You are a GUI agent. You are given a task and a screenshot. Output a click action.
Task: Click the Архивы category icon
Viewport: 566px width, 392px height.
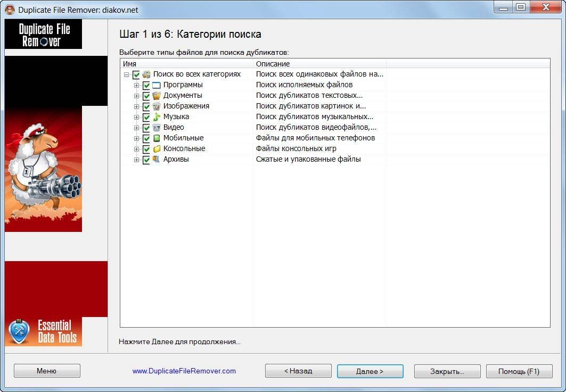157,160
